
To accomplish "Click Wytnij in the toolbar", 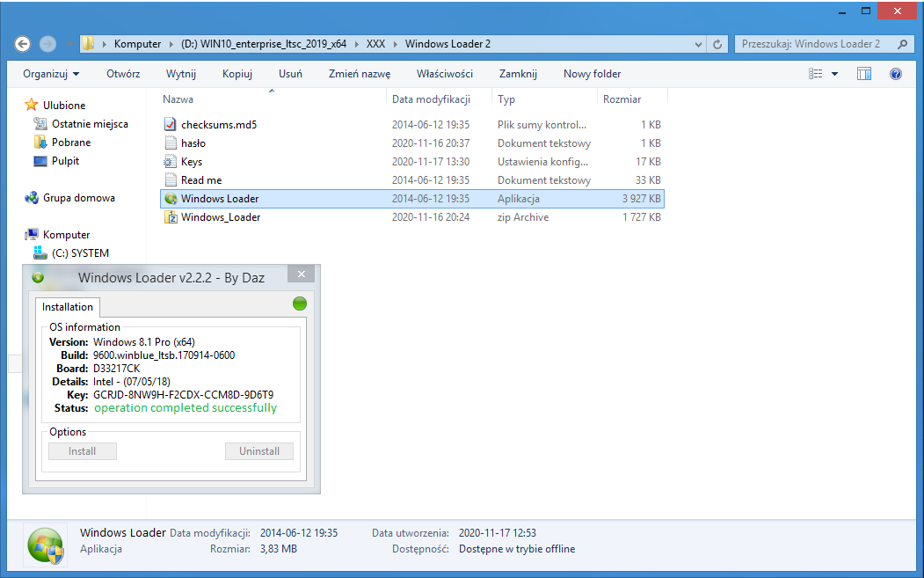I will [181, 74].
